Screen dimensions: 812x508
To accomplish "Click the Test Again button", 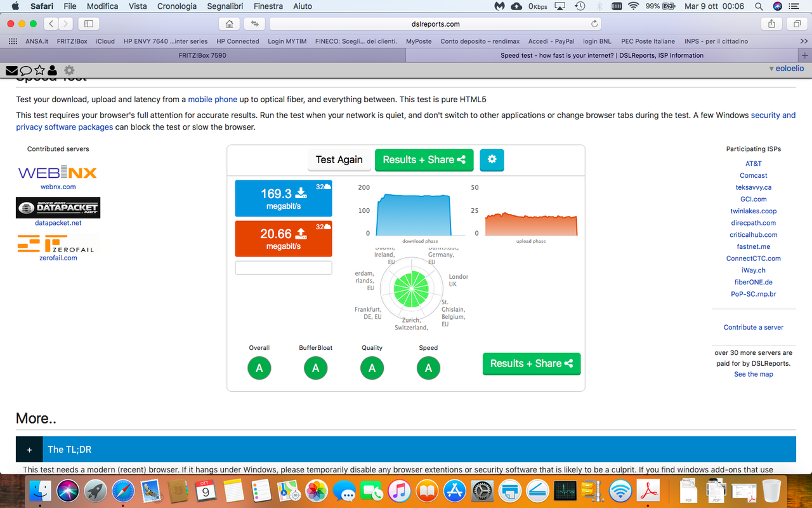I will (339, 160).
